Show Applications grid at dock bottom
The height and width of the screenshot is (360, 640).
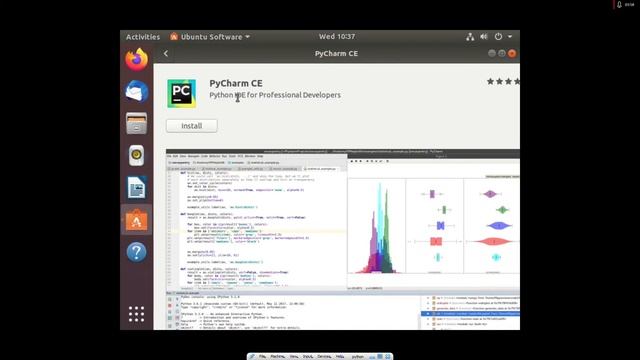136,314
